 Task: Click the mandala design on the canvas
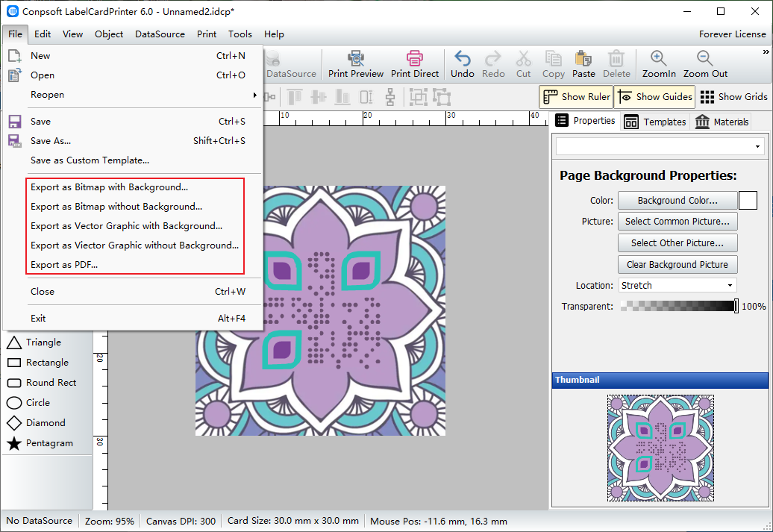point(320,310)
